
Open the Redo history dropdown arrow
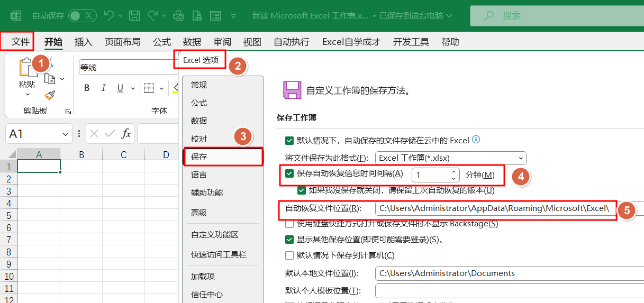164,16
